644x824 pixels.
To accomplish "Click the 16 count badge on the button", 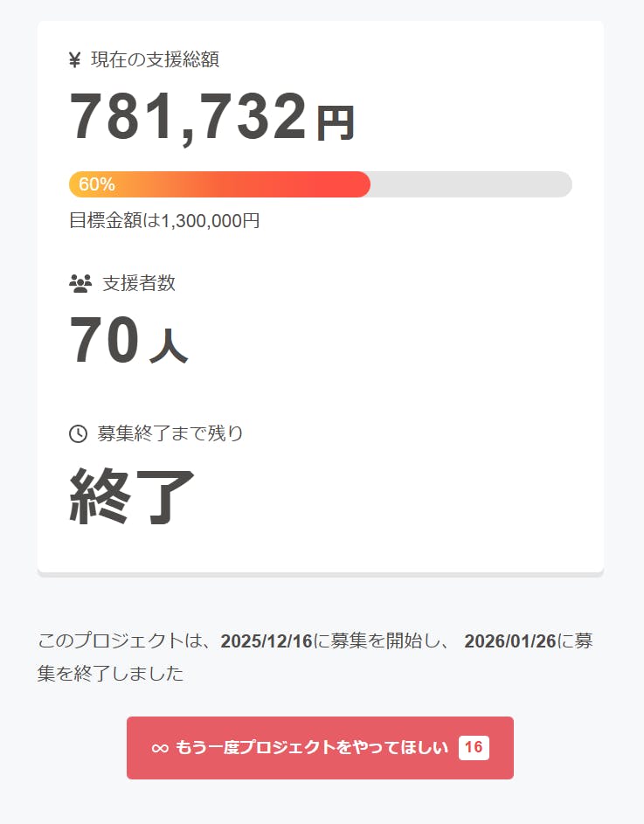I will (474, 748).
